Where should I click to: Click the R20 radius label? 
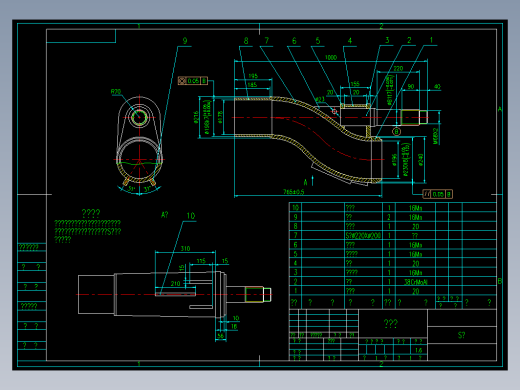[x=116, y=92]
